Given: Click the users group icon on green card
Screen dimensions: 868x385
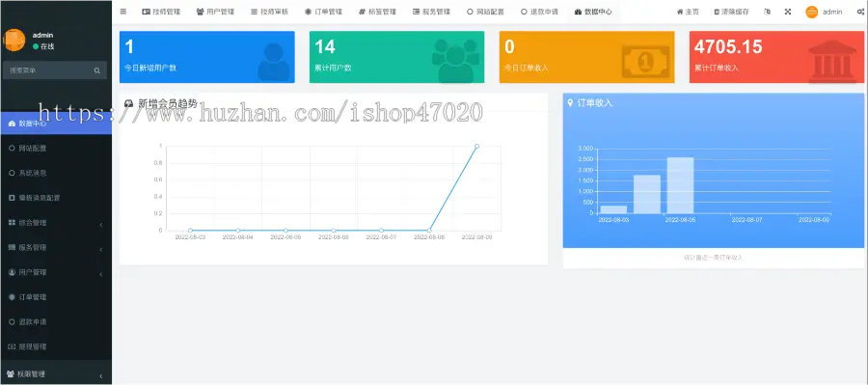Looking at the screenshot, I should point(456,61).
